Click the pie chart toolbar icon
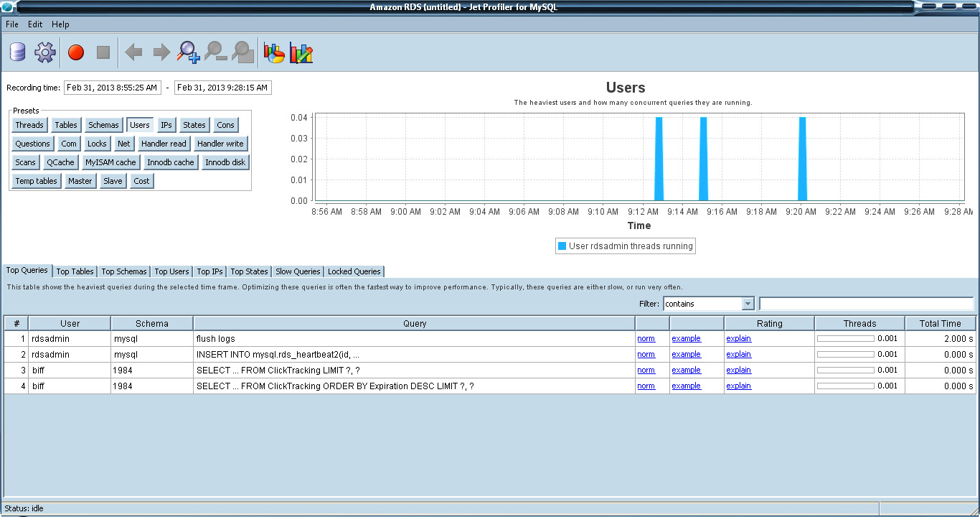This screenshot has width=980, height=517. (x=275, y=52)
